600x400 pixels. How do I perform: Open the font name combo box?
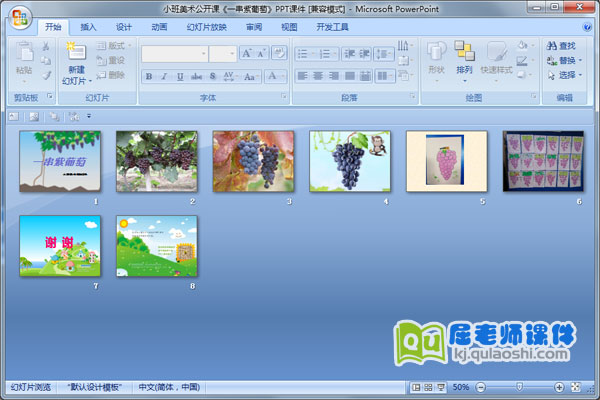click(x=174, y=54)
